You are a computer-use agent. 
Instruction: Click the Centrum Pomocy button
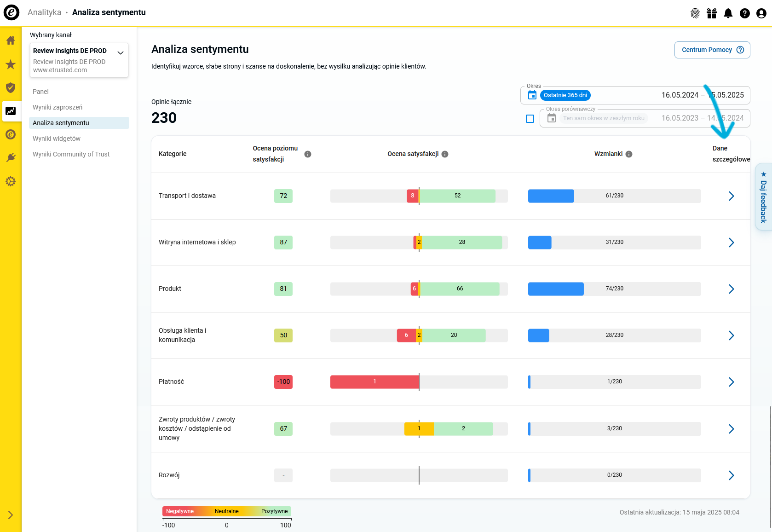(x=712, y=50)
